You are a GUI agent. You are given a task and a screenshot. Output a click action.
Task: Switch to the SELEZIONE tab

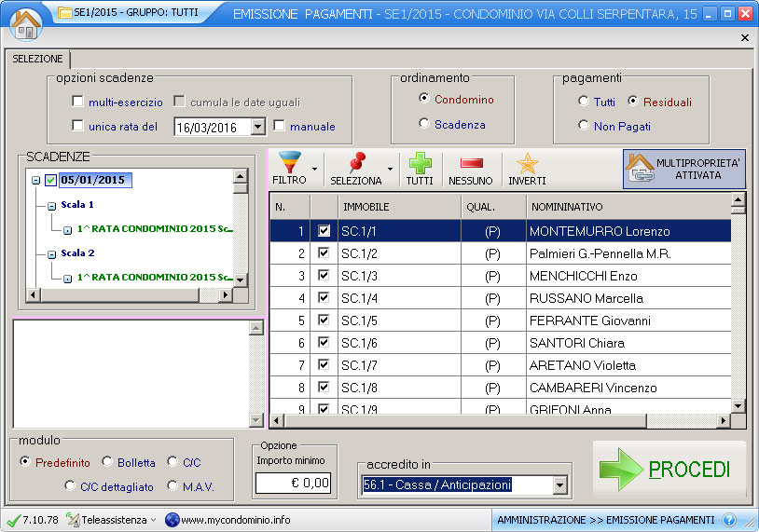pyautogui.click(x=37, y=59)
